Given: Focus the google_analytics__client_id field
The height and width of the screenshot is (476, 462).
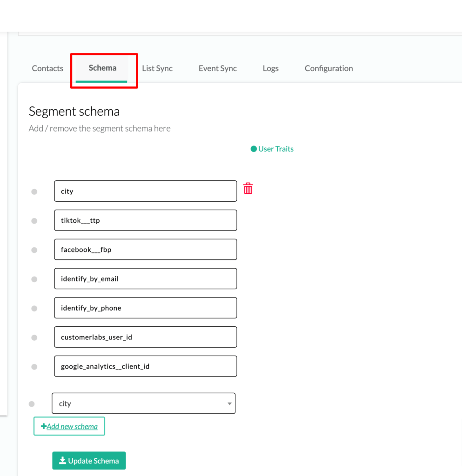Looking at the screenshot, I should 146,366.
